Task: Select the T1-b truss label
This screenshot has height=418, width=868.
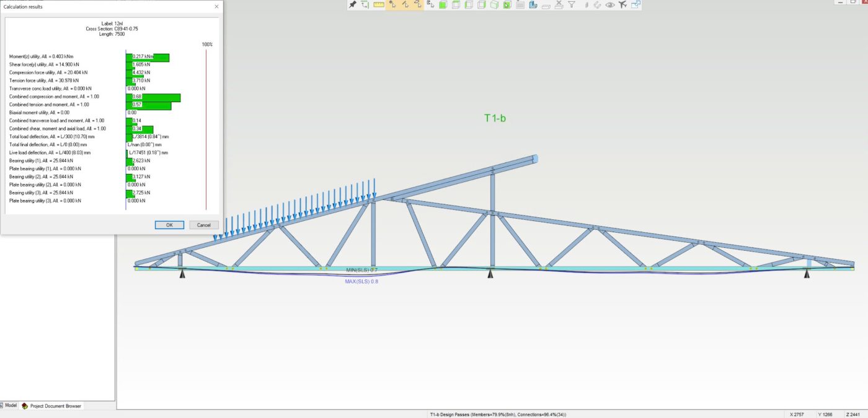Action: (x=495, y=118)
